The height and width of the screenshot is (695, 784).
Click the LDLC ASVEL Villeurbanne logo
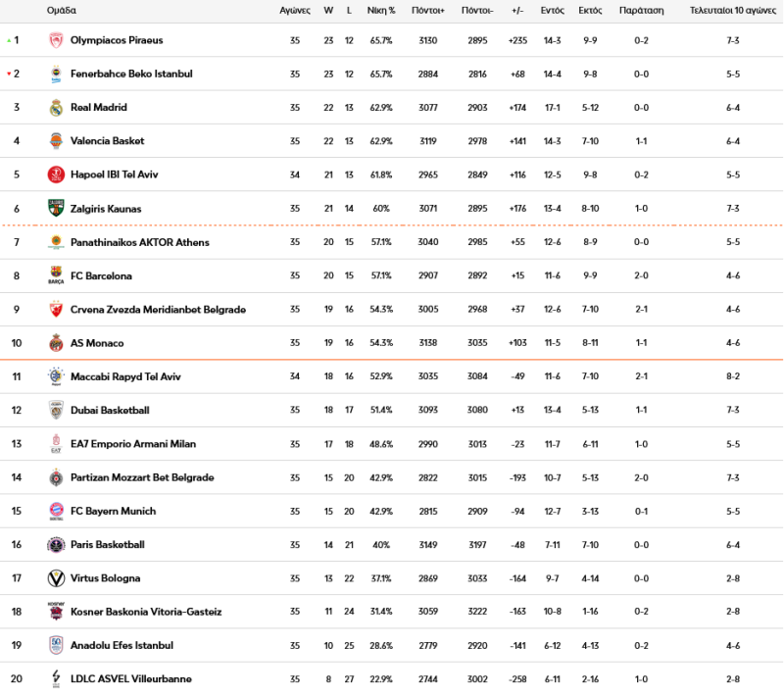[x=54, y=678]
